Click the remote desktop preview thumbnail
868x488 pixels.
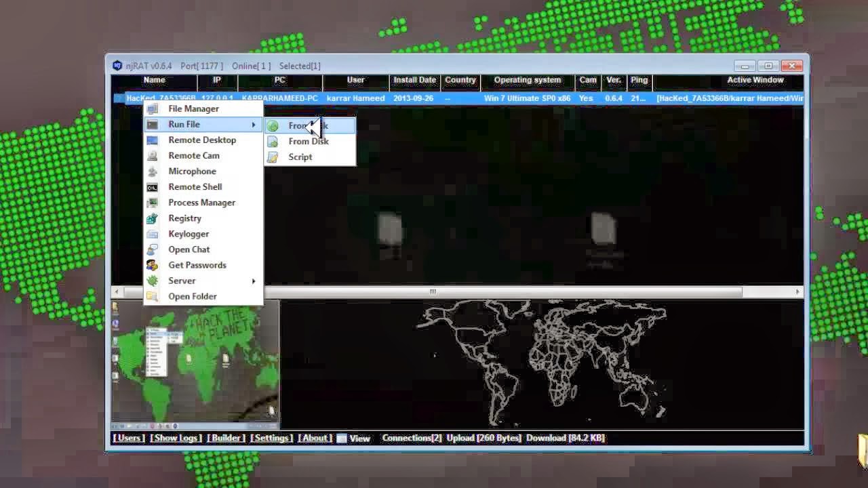tap(195, 365)
